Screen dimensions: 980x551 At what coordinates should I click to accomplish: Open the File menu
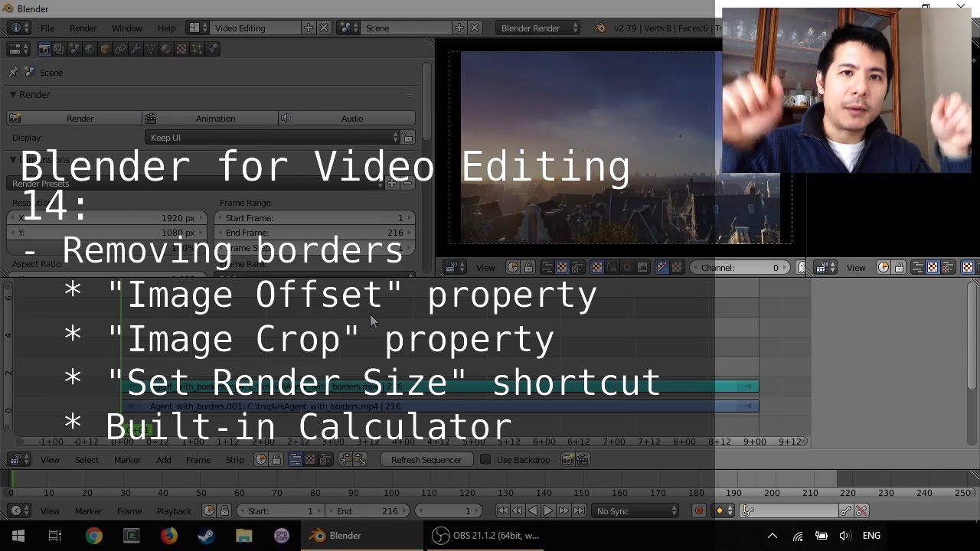pyautogui.click(x=47, y=28)
